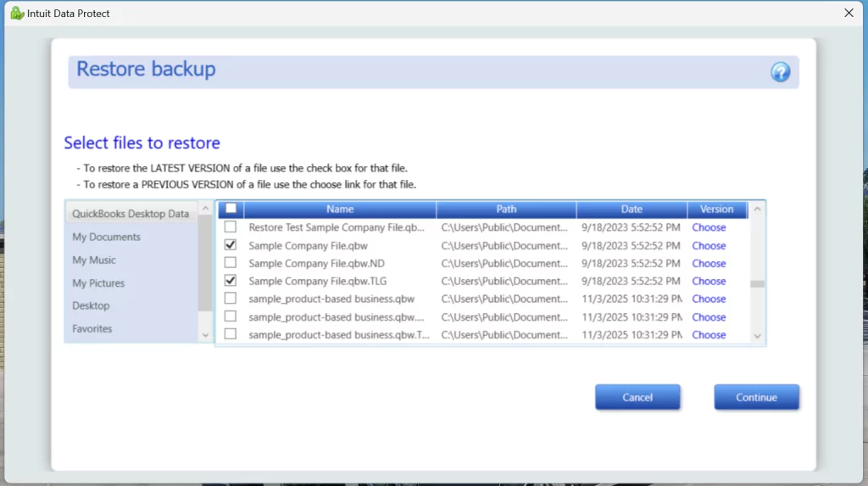Check sample_product-based business.qbw.T... checkbox
This screenshot has height=486, width=868.
[231, 334]
